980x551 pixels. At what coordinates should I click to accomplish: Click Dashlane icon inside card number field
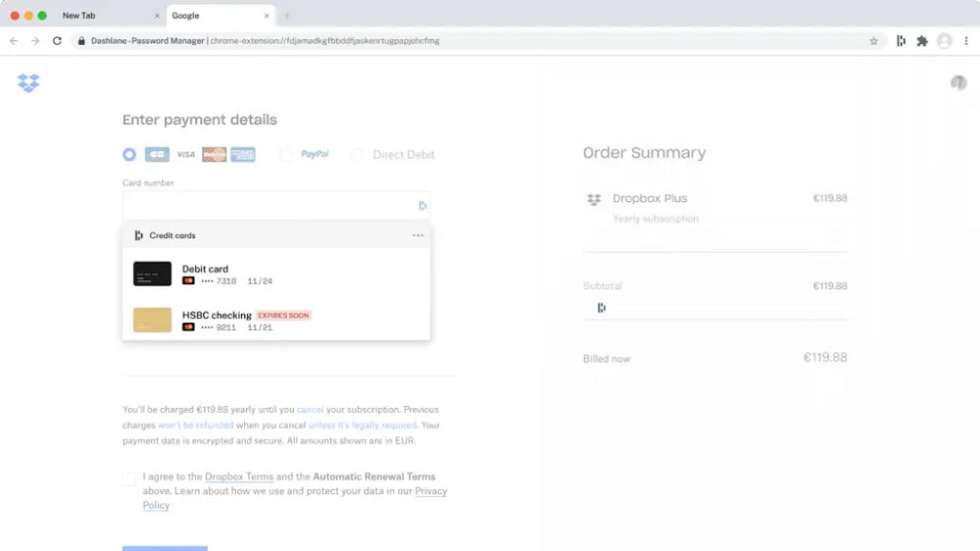coord(422,206)
